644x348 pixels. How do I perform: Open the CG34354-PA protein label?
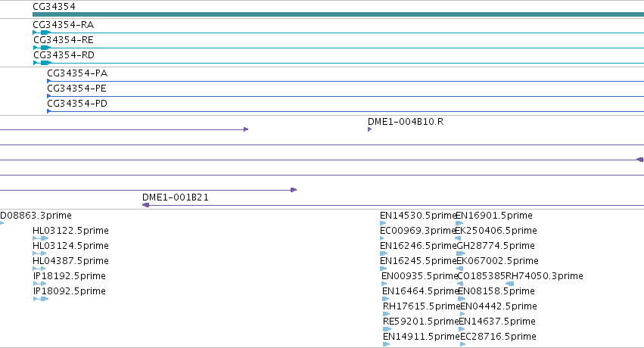[77, 73]
